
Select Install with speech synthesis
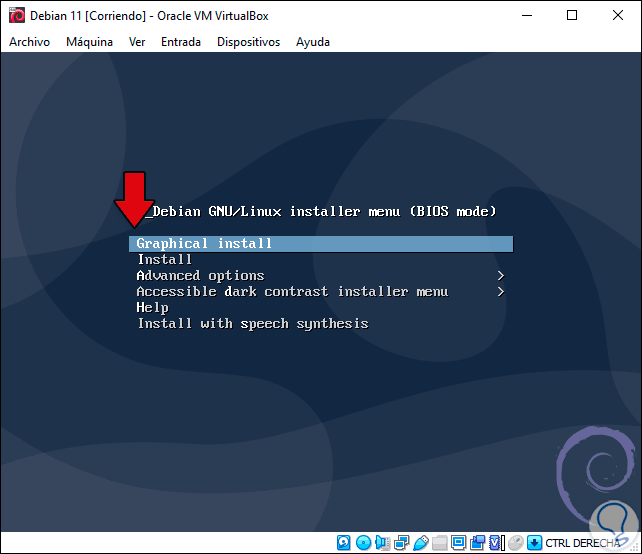point(253,323)
